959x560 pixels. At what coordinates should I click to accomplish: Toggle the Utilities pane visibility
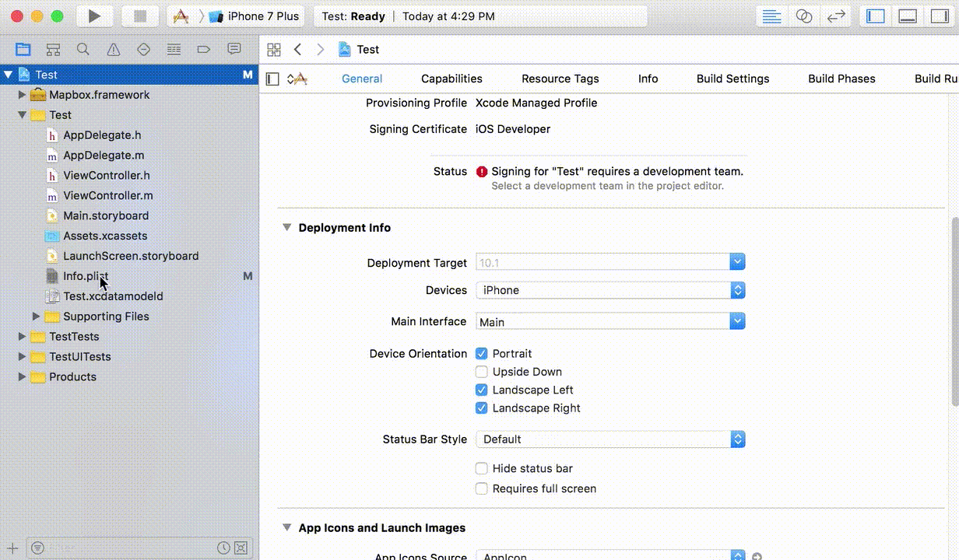[940, 16]
